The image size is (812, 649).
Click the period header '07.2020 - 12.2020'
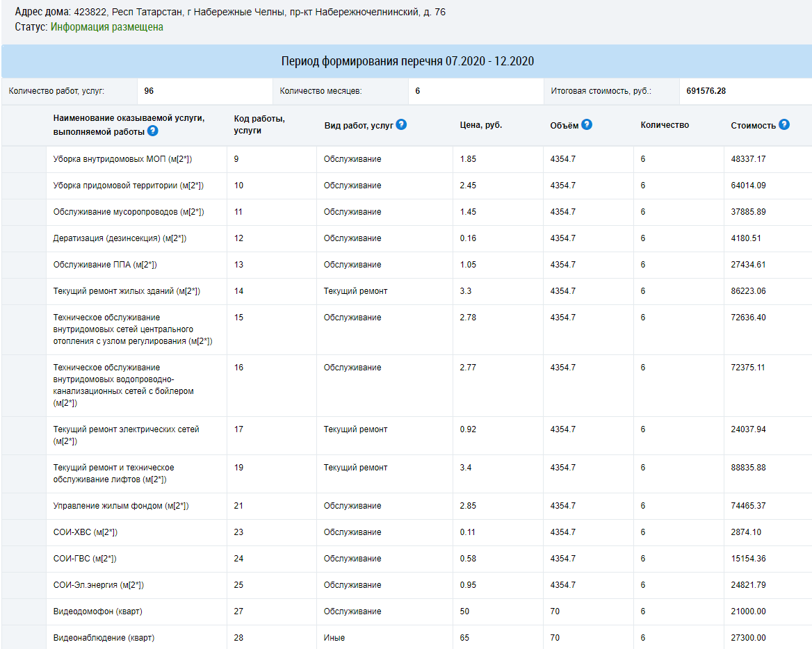[x=407, y=61]
